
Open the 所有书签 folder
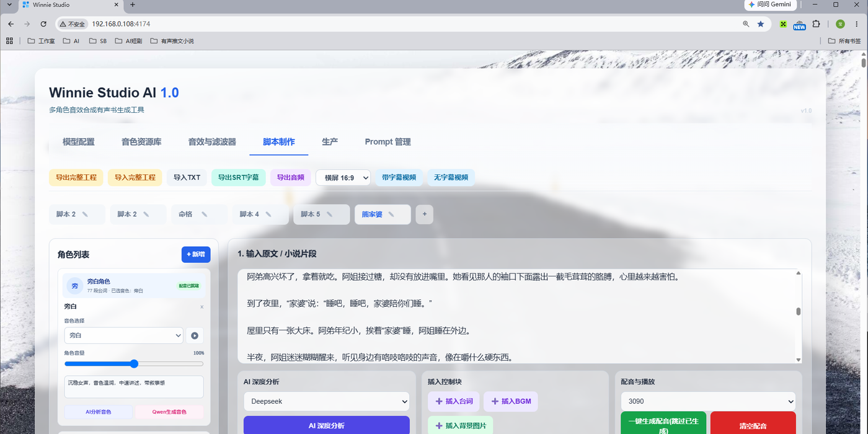[x=844, y=41]
